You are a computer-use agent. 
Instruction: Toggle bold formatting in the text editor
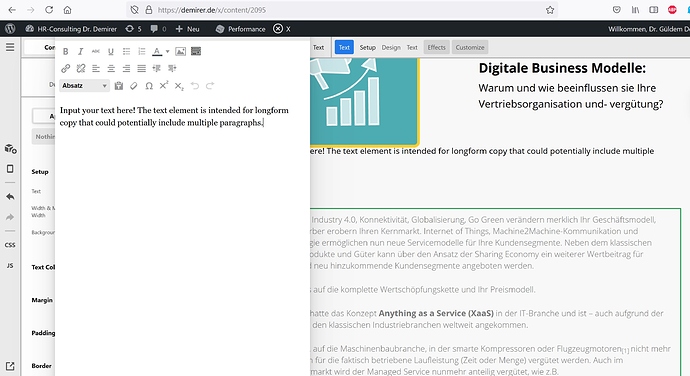pos(66,52)
